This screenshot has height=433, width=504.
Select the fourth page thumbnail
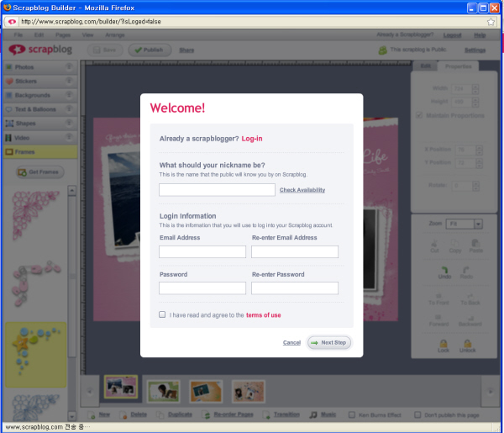click(249, 391)
